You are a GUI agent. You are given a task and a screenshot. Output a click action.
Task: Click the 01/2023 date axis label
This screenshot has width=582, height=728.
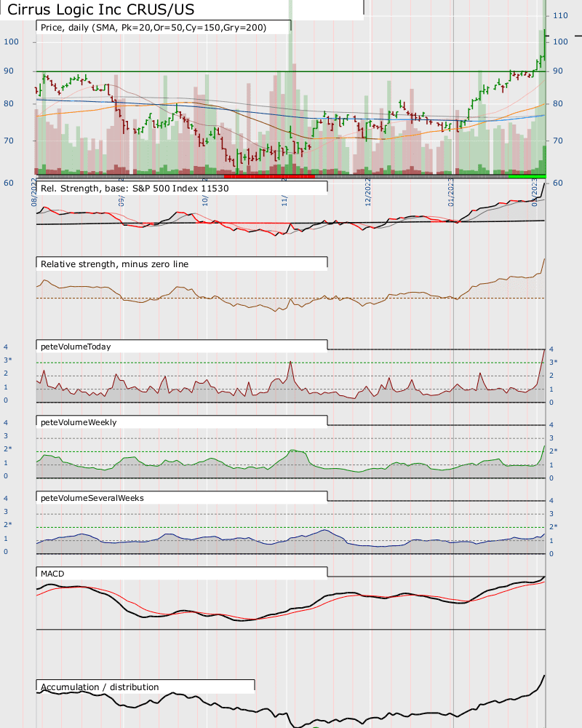coord(450,191)
